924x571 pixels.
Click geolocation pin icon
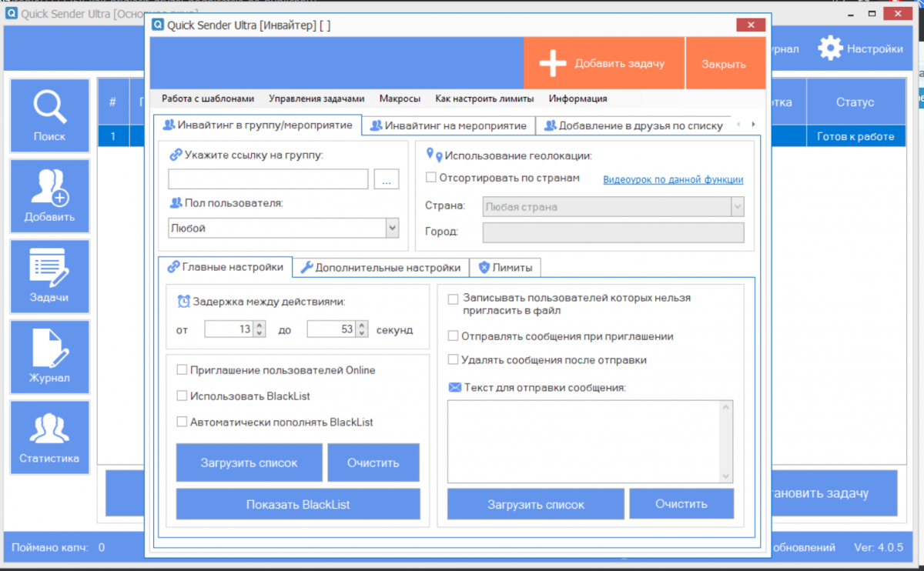coord(434,155)
